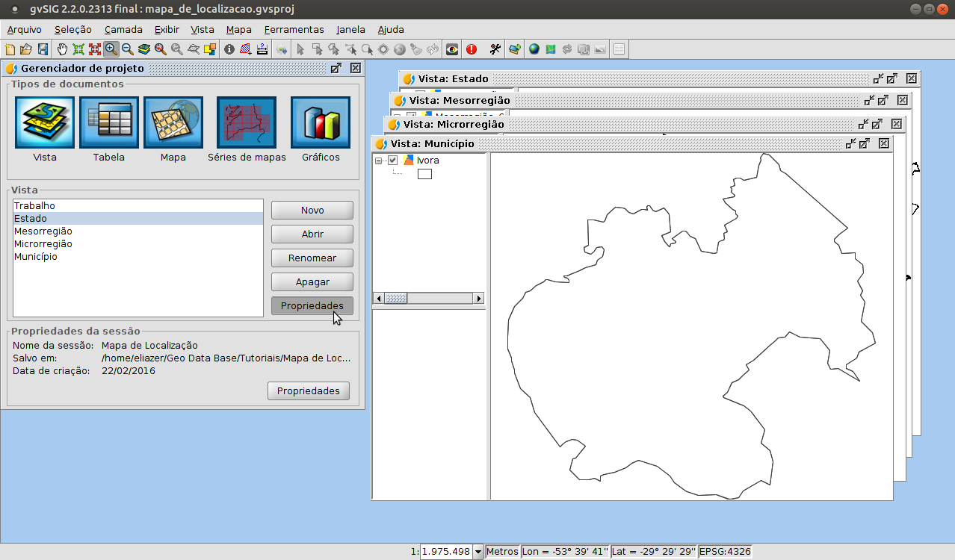Screen dimensions: 955x560
Task: Click the Abrir button
Action: (312, 234)
